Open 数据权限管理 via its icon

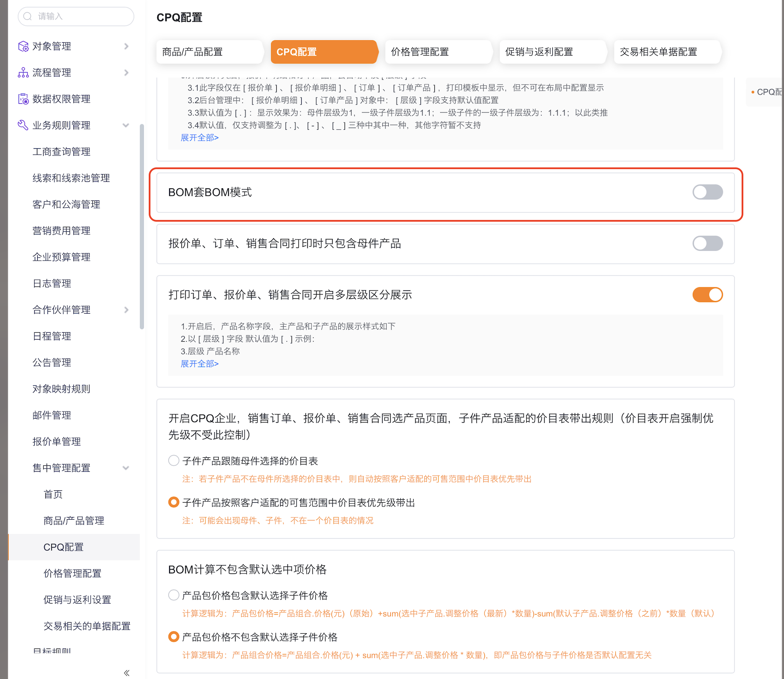[22, 99]
